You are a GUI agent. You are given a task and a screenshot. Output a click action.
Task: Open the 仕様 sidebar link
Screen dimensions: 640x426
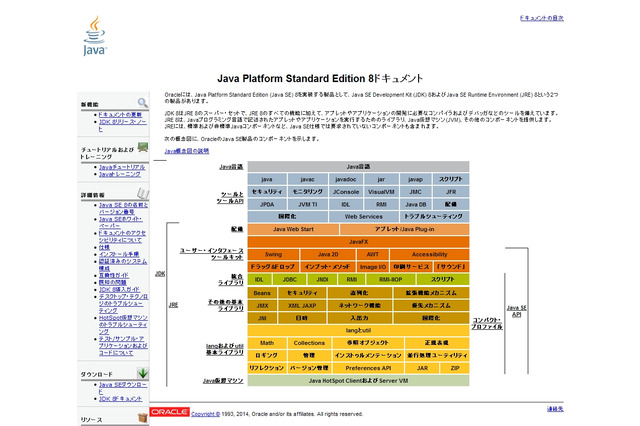tap(104, 247)
